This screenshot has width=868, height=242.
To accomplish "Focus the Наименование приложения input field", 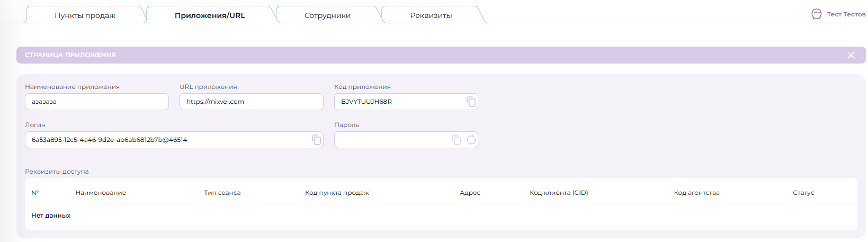I will [96, 102].
